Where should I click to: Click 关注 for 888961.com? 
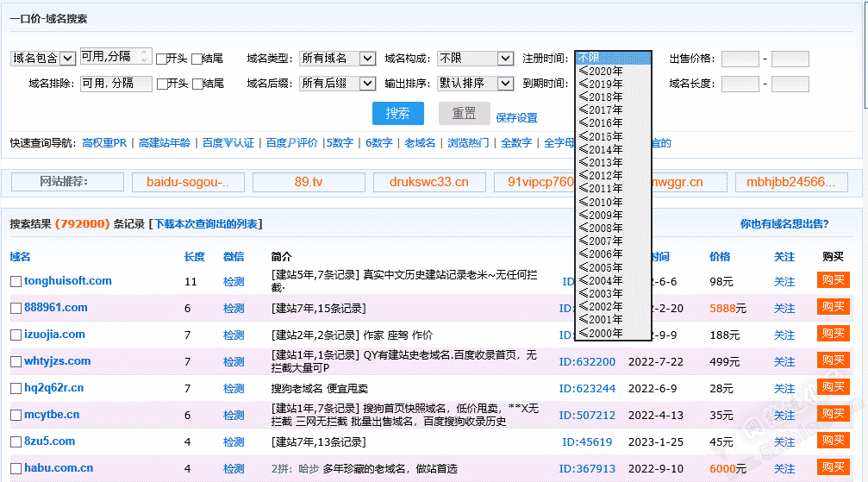pyautogui.click(x=784, y=309)
